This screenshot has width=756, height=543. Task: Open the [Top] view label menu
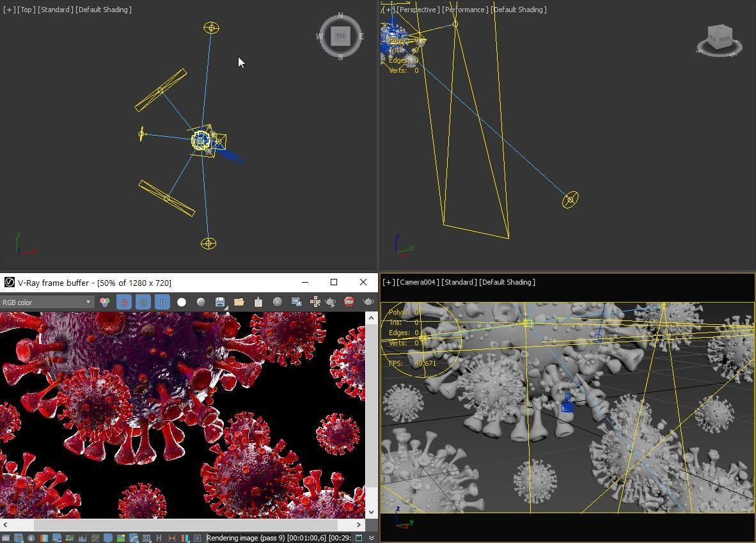click(x=26, y=10)
